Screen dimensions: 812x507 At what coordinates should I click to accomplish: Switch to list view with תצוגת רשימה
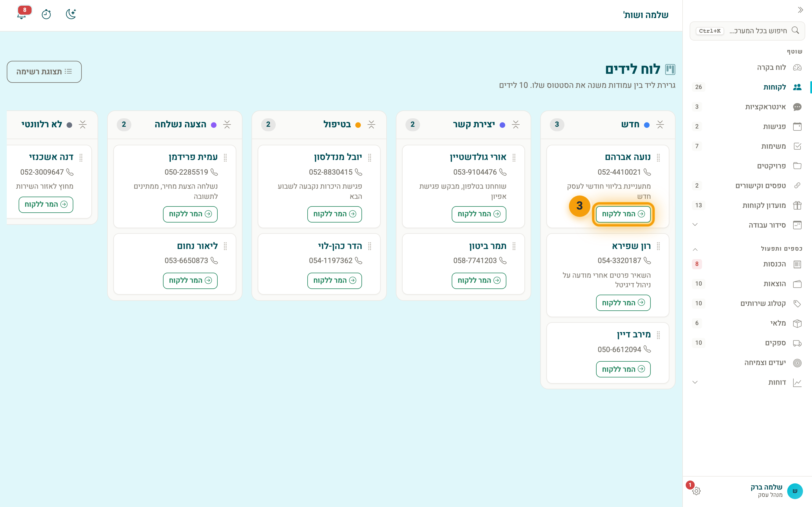pos(44,72)
